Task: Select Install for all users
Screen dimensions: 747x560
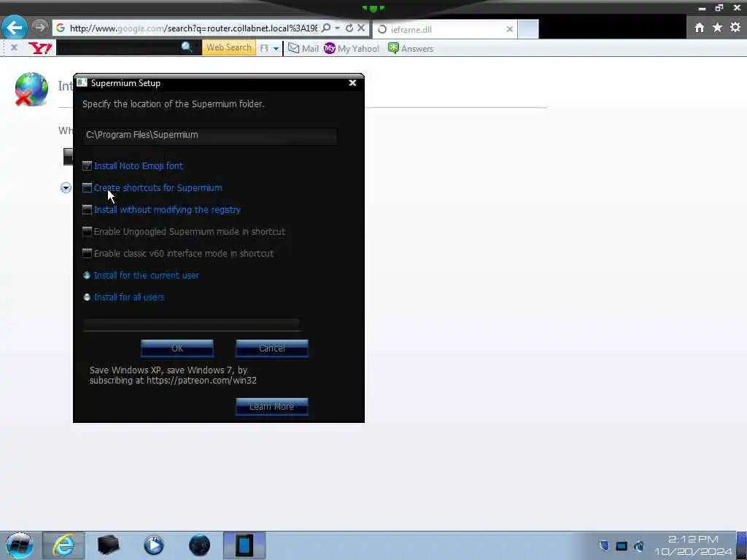Action: click(87, 297)
